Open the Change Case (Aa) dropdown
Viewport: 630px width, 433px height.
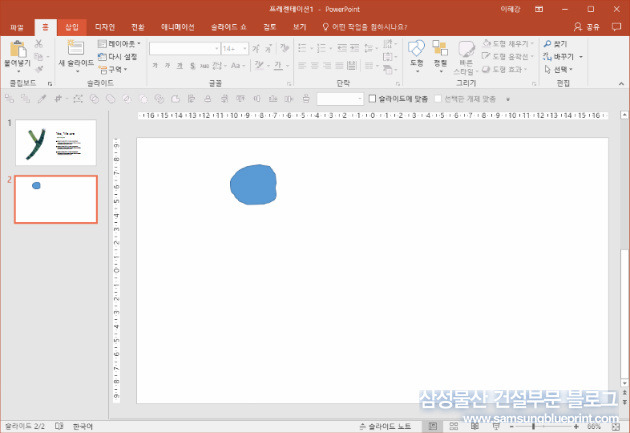pos(238,65)
